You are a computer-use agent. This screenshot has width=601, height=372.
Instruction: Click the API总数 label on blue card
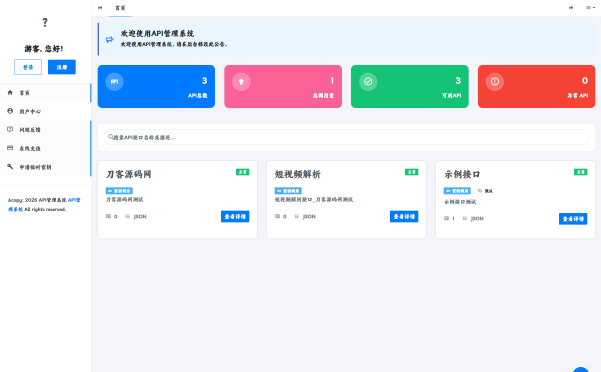click(198, 95)
